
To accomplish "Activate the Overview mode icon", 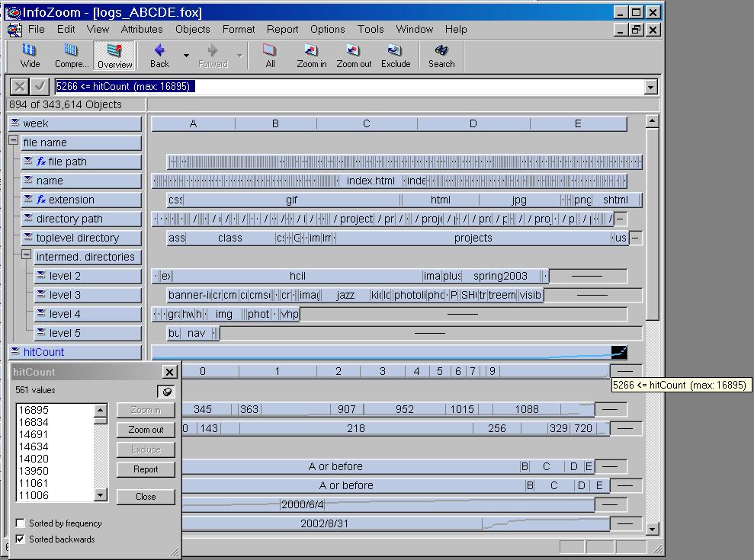I will pos(114,56).
